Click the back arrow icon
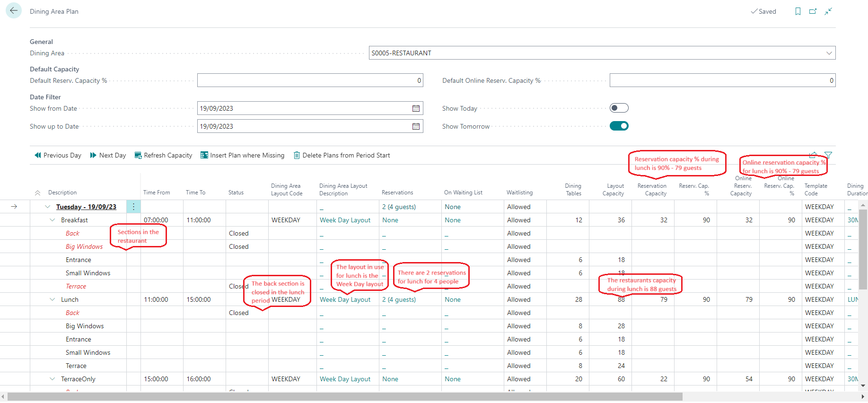 [x=14, y=10]
